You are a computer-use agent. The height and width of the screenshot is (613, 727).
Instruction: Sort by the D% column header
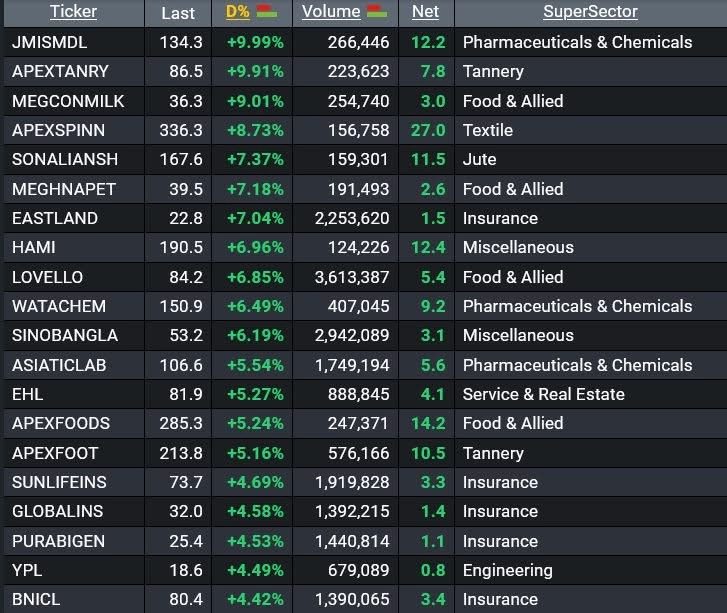(238, 12)
